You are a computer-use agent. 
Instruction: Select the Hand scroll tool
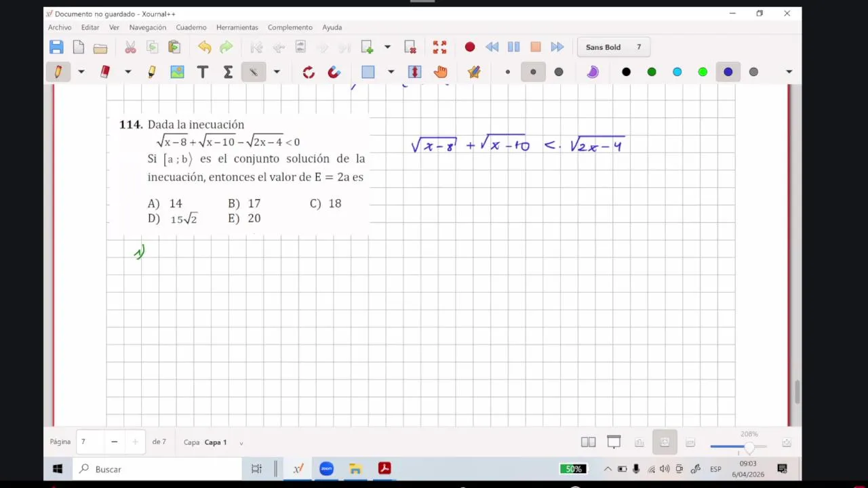pyautogui.click(x=440, y=72)
